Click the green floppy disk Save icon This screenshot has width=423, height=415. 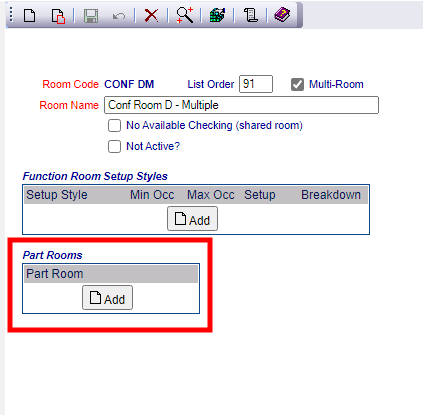(x=91, y=16)
